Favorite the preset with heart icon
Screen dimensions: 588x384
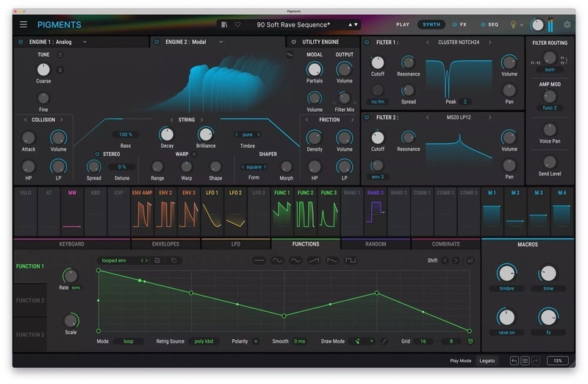pyautogui.click(x=237, y=24)
